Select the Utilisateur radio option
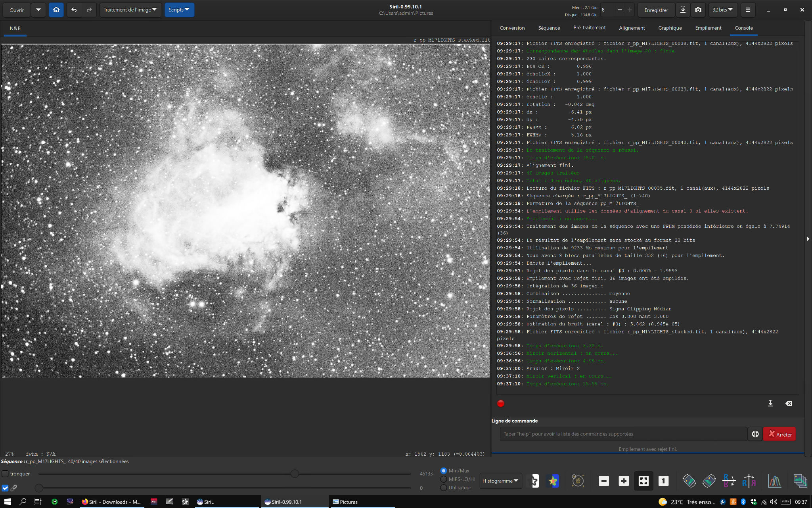812x508 pixels. 444,488
